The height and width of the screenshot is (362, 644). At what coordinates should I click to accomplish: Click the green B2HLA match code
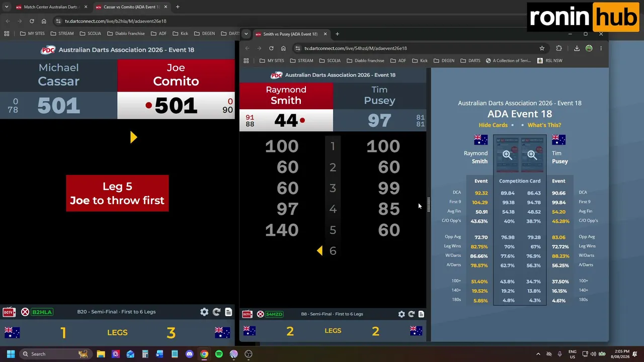pyautogui.click(x=42, y=312)
